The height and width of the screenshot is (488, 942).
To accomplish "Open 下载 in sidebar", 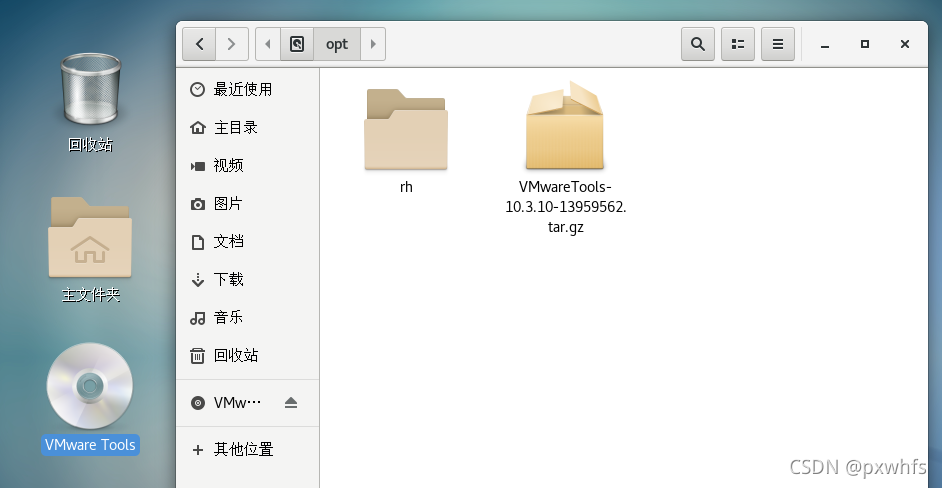I will click(x=248, y=279).
